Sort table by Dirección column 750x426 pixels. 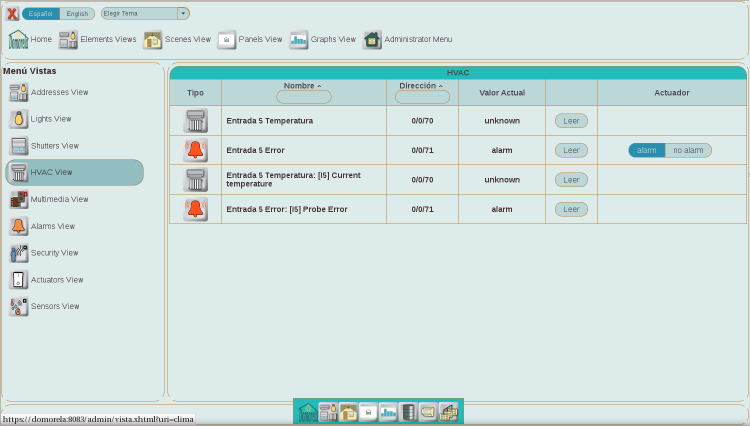pyautogui.click(x=421, y=86)
